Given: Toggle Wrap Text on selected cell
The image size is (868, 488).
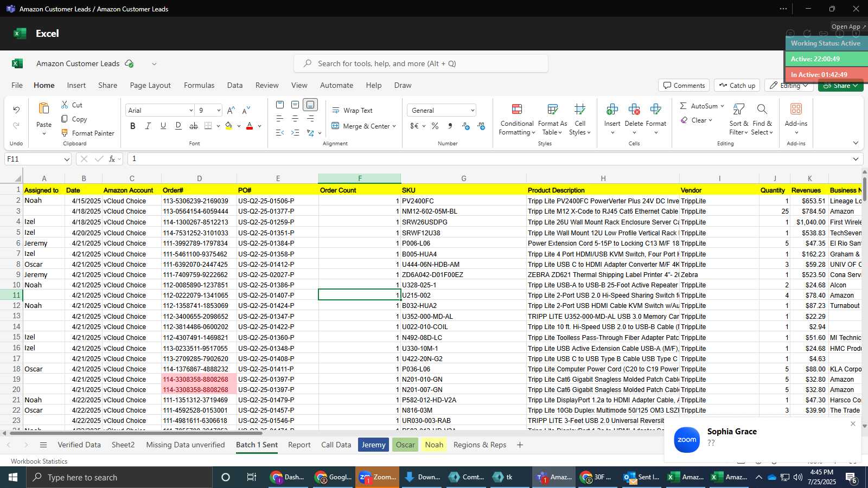Looking at the screenshot, I should point(352,110).
